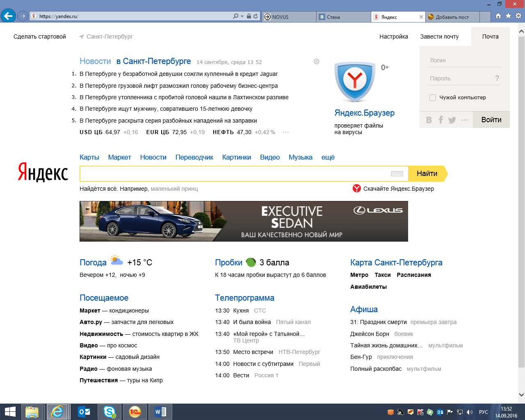Refresh the page with reload icon
525x420 pixels.
pos(256,16)
